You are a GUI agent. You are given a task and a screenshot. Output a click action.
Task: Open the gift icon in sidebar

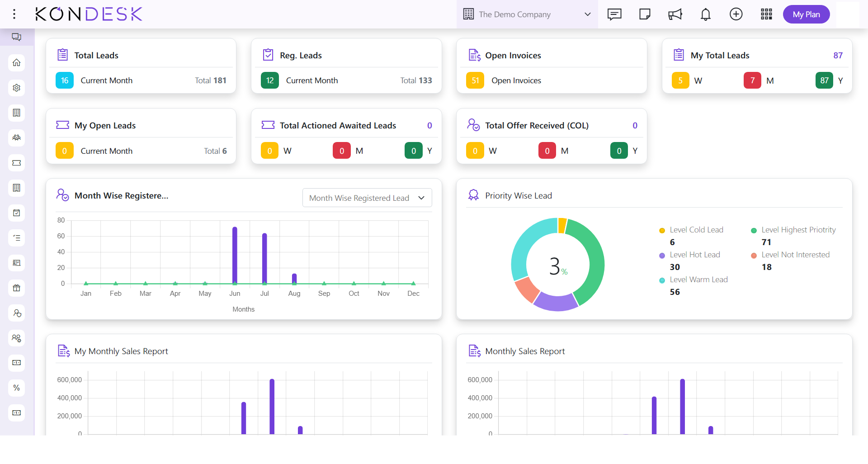point(17,288)
